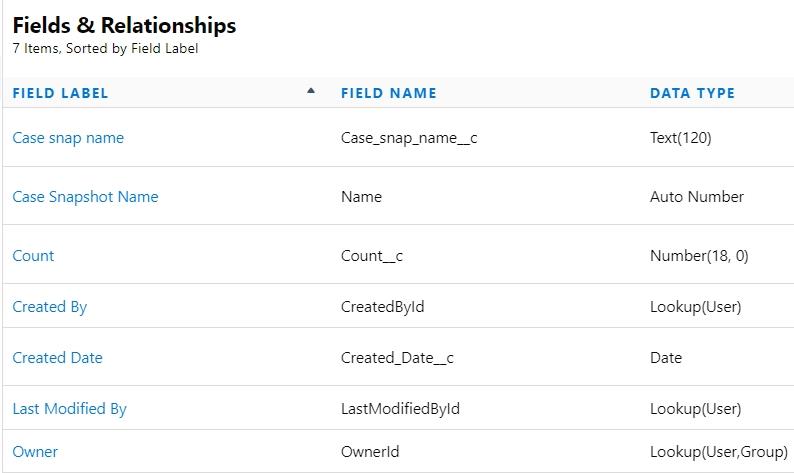Image resolution: width=794 pixels, height=473 pixels.
Task: Sort by the Field Label column header
Action: tap(60, 93)
